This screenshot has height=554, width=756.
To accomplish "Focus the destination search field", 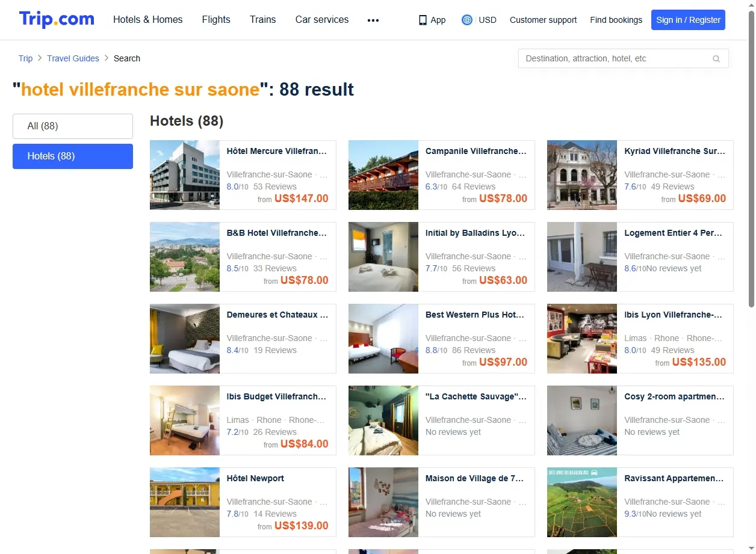I will [624, 58].
